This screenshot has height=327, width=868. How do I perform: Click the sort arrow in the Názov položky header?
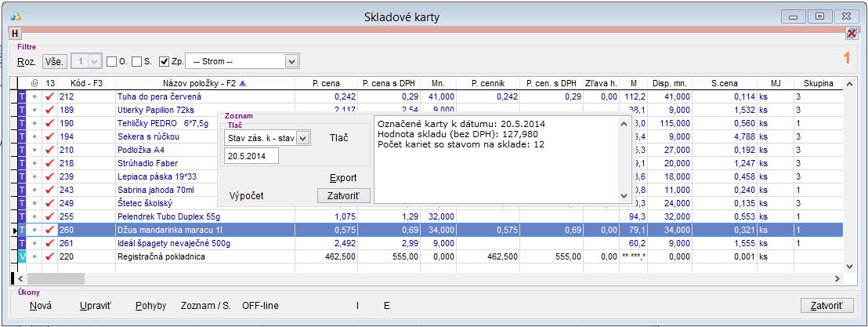point(242,83)
